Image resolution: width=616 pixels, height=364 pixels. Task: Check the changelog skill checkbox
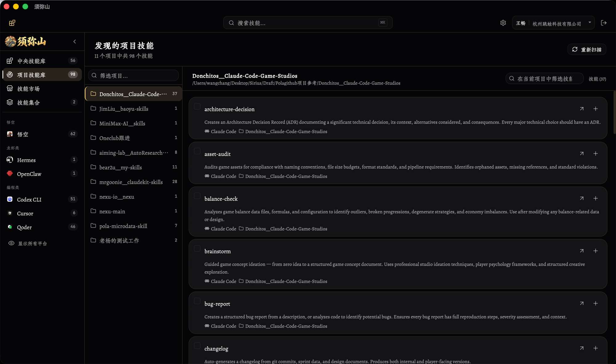pyautogui.click(x=197, y=346)
